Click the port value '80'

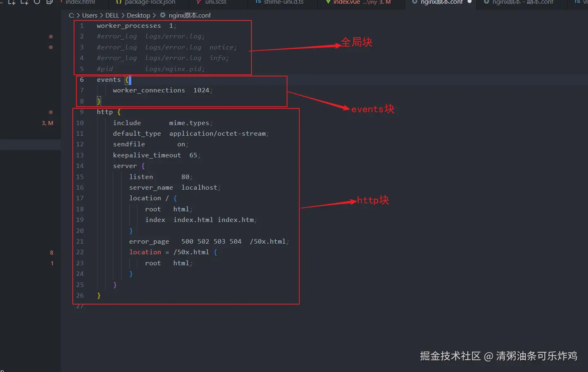click(185, 177)
